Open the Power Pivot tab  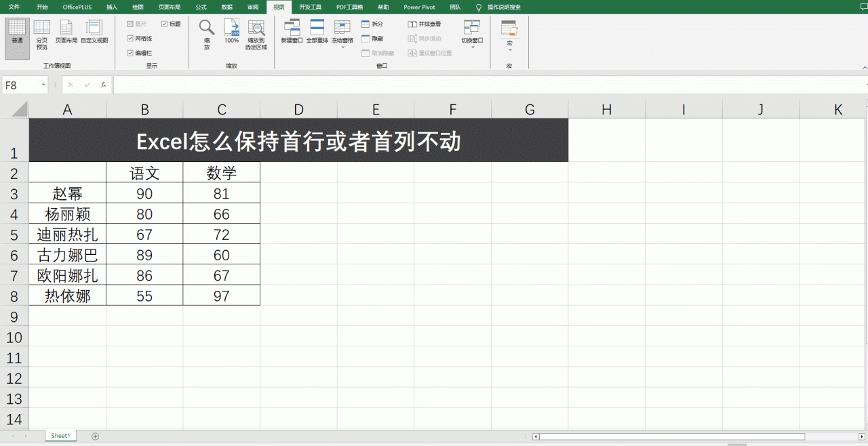[x=419, y=7]
